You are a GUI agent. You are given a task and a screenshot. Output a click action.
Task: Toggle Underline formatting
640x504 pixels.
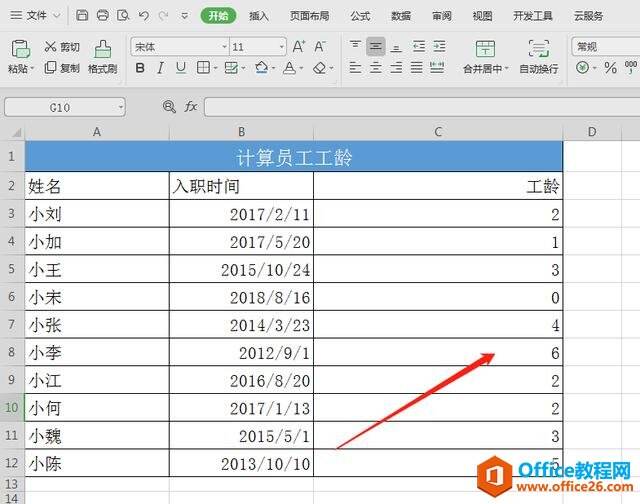click(181, 68)
